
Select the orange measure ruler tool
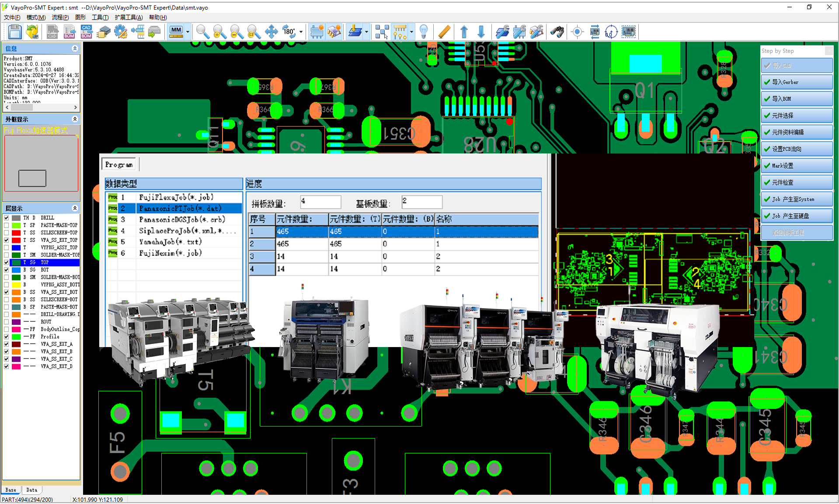coord(444,32)
